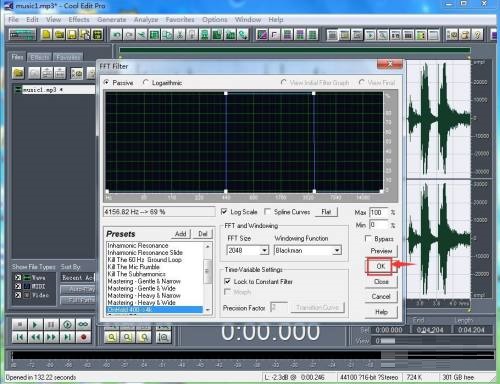The image size is (500, 384).
Task: Click the Play Looped infinity button
Action: coord(83,324)
